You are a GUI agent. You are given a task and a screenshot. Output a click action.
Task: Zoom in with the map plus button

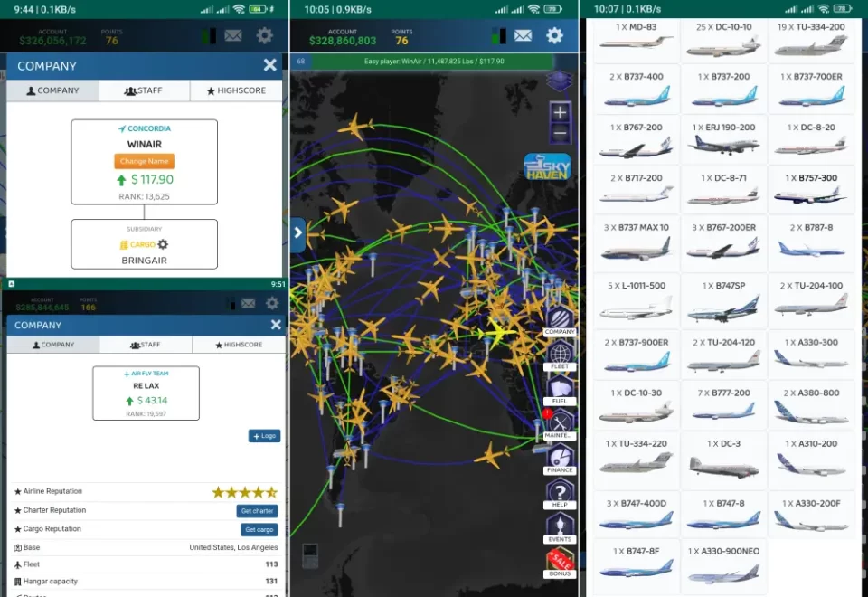[561, 113]
